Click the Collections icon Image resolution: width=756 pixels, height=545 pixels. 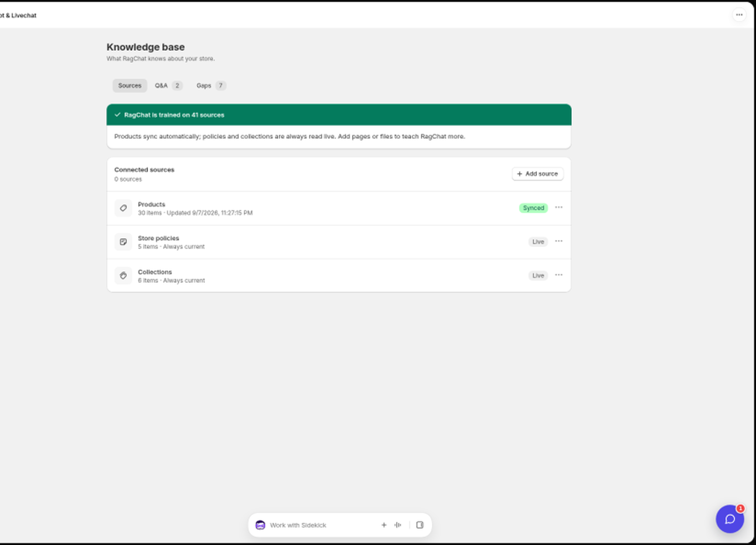(123, 275)
